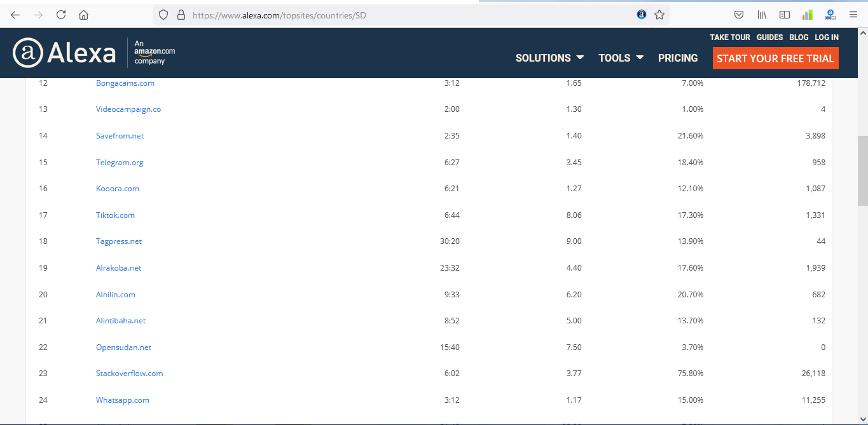Open Kooora.com link

pos(118,189)
